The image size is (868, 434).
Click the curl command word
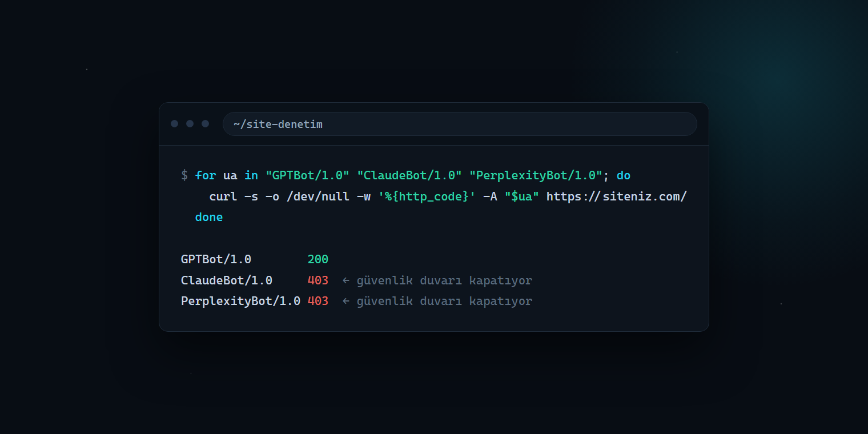click(223, 196)
